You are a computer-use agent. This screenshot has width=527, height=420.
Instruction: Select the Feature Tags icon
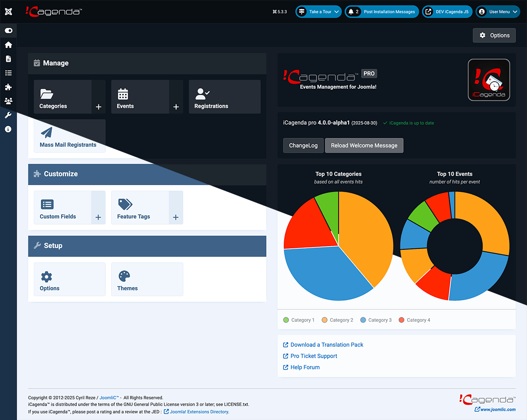tap(126, 204)
